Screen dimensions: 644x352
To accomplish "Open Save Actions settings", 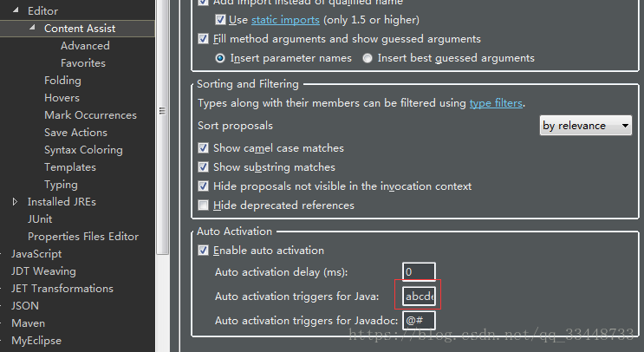I will 75,133.
